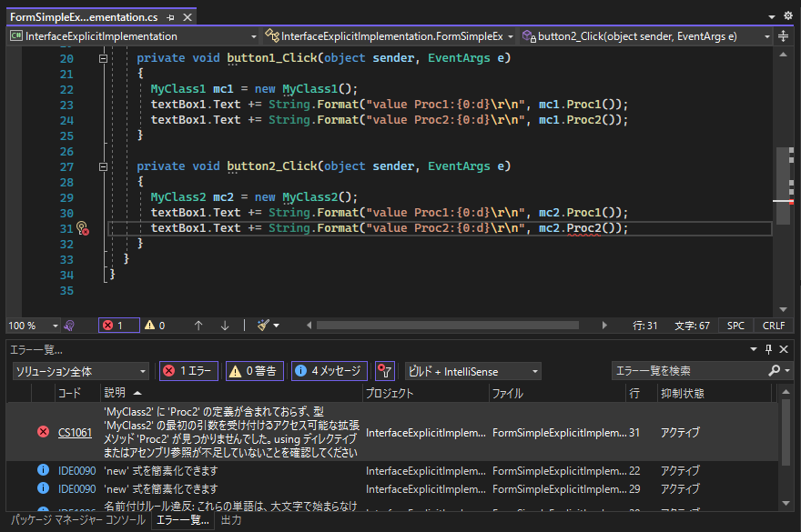The image size is (801, 532).
Task: Close the error list panel
Action: (784, 349)
